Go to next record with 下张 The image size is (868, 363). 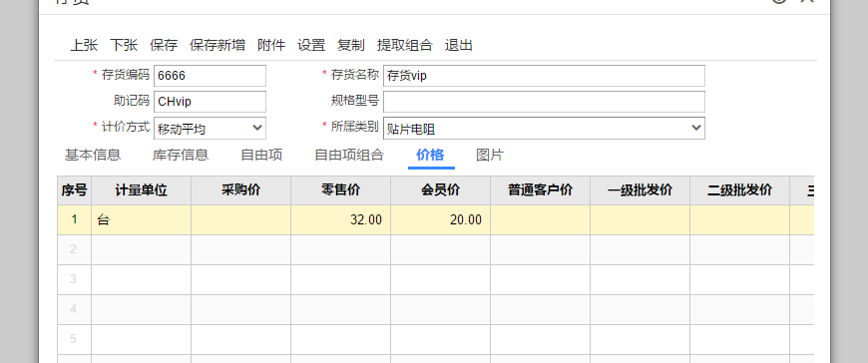coord(124,46)
